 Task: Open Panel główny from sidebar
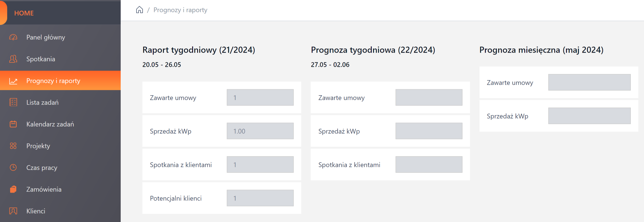(x=45, y=37)
